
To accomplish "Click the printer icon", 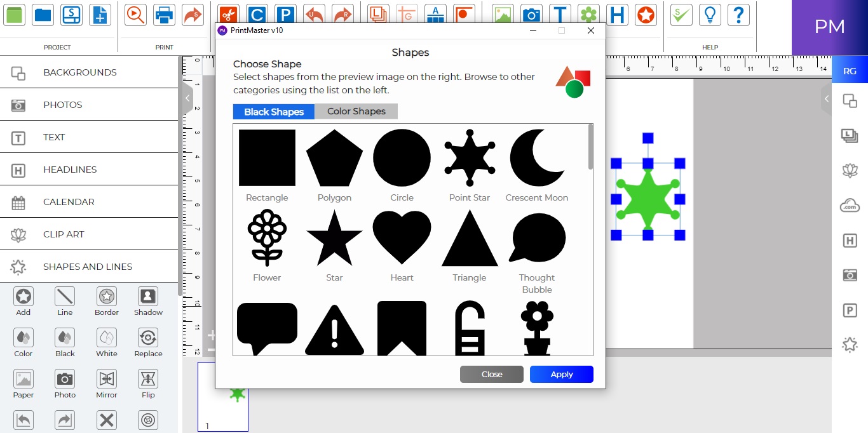I will pos(164,15).
